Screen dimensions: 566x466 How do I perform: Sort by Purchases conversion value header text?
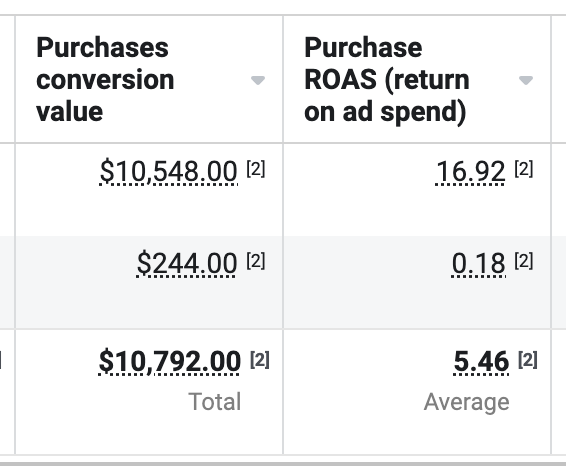105,79
